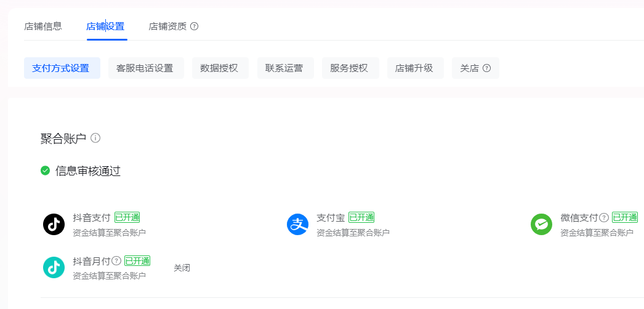Click 资金结算至聚合账户 under 抖音支付
This screenshot has height=309, width=644.
[109, 233]
